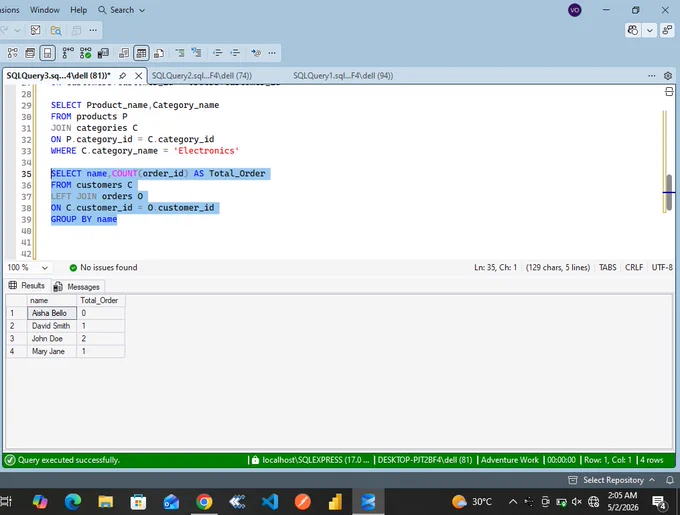
Task: Open the Window menu
Action: [x=45, y=10]
